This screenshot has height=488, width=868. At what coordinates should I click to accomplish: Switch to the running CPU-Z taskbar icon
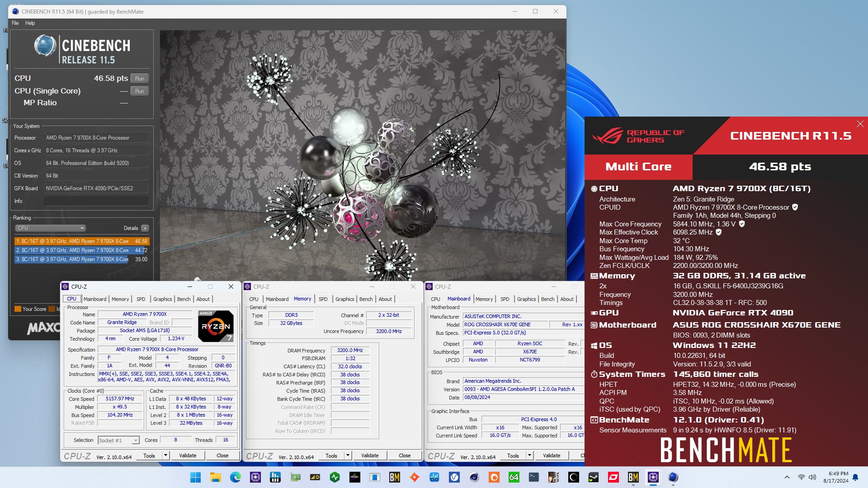(x=653, y=477)
